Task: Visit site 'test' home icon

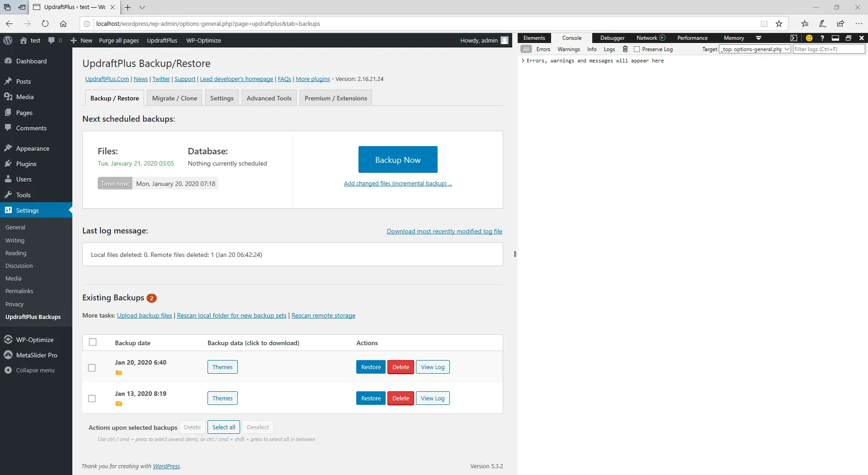Action: pyautogui.click(x=24, y=40)
